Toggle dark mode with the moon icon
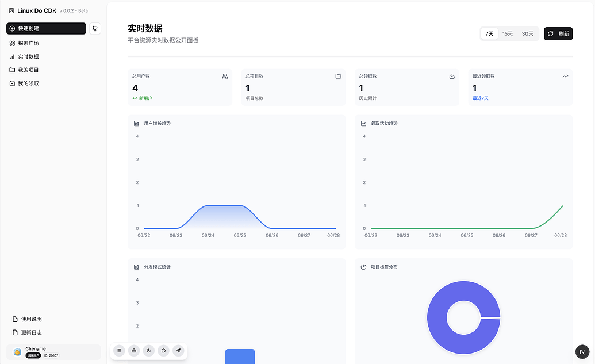 pyautogui.click(x=149, y=351)
